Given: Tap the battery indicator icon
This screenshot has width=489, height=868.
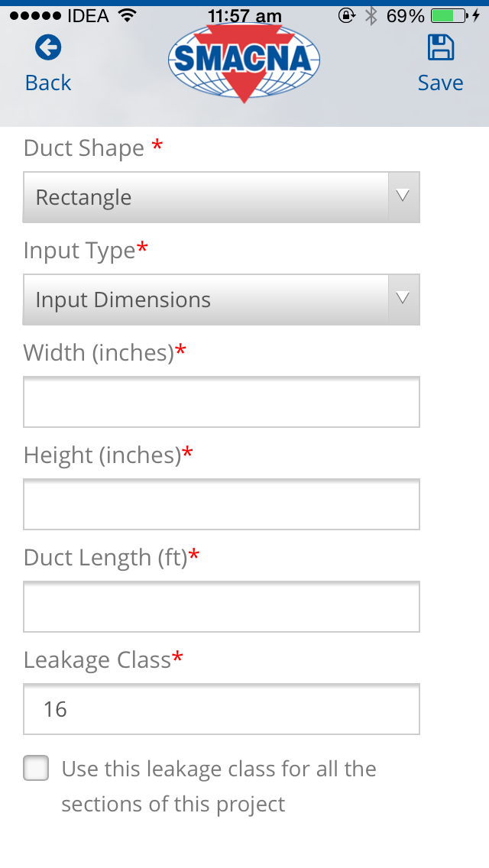Looking at the screenshot, I should pyautogui.click(x=451, y=16).
